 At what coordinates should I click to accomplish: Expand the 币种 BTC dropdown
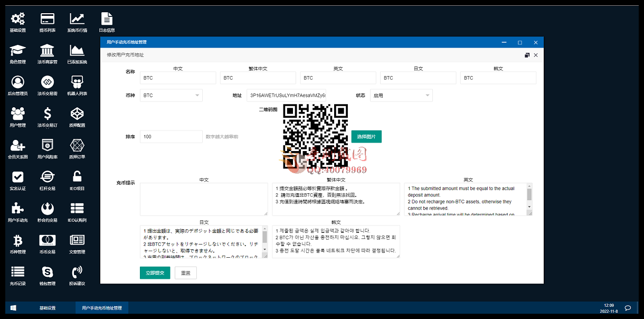[x=171, y=96]
